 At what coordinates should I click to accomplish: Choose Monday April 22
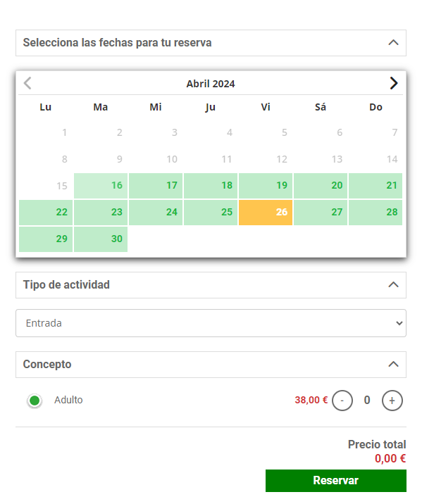(46, 213)
